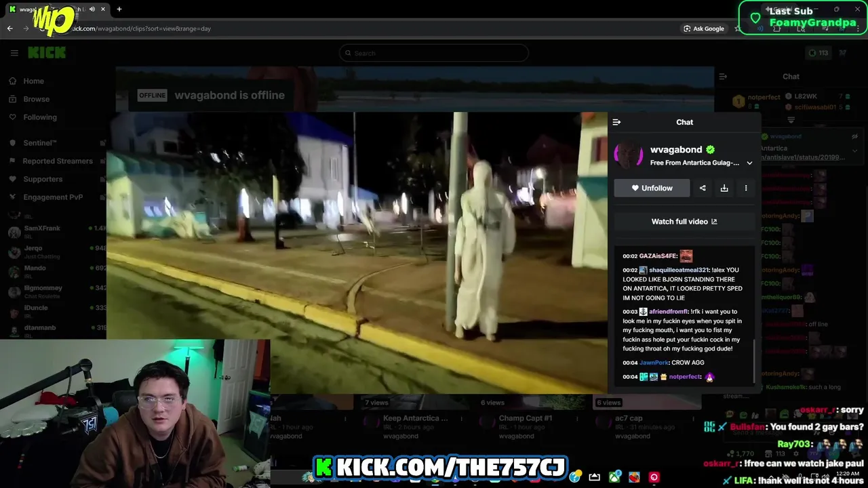
Task: Click shaquilleoatmeal321 username in clip chat
Action: point(679,270)
